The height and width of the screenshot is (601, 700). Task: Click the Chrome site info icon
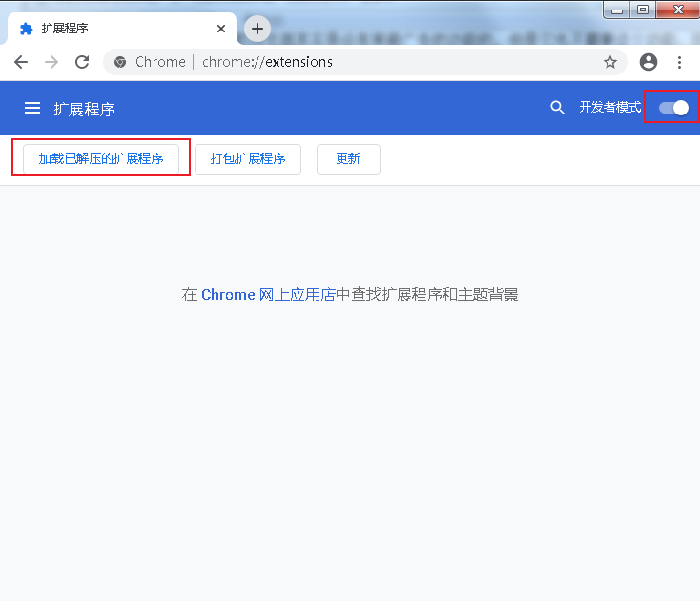[x=120, y=62]
